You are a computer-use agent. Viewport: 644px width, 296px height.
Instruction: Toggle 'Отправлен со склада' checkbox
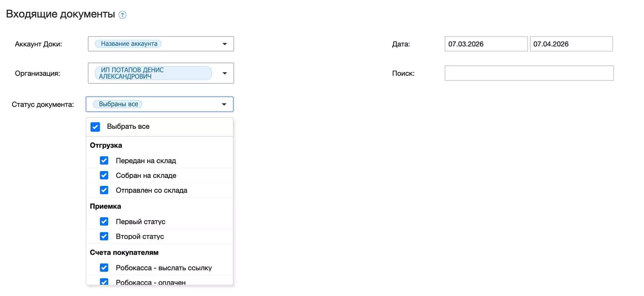click(104, 190)
